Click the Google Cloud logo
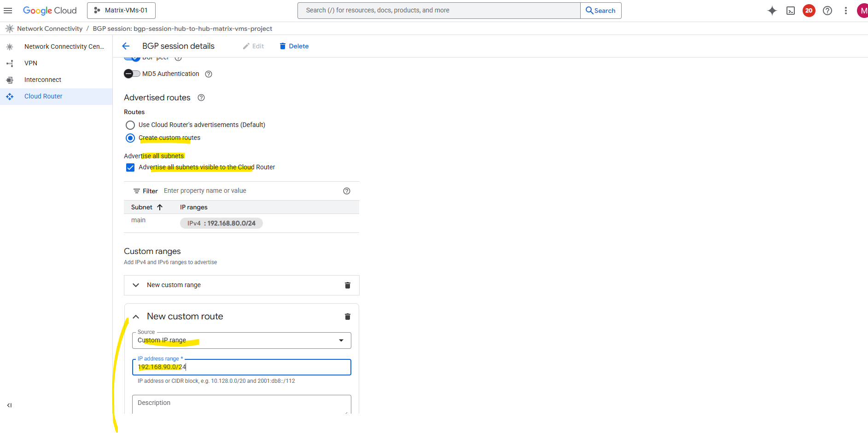868x433 pixels. pos(50,11)
